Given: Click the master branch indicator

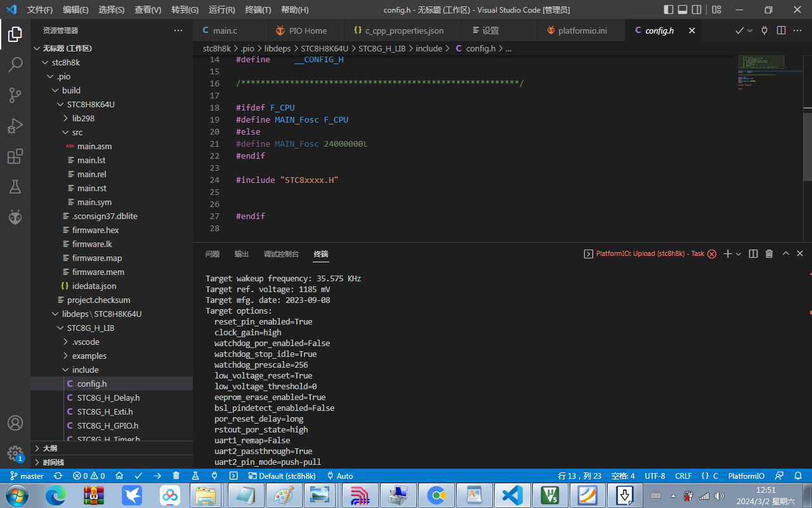Looking at the screenshot, I should coord(27,476).
